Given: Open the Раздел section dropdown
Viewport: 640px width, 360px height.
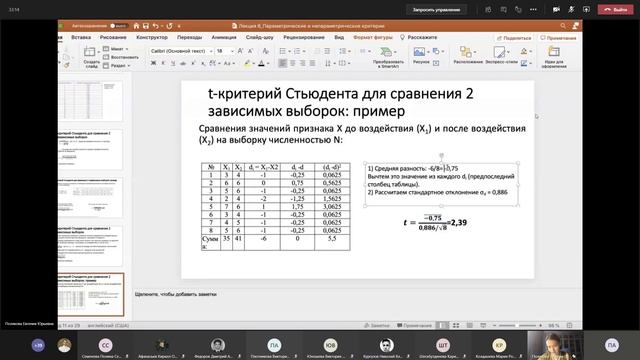Looking at the screenshot, I should pyautogui.click(x=117, y=65).
